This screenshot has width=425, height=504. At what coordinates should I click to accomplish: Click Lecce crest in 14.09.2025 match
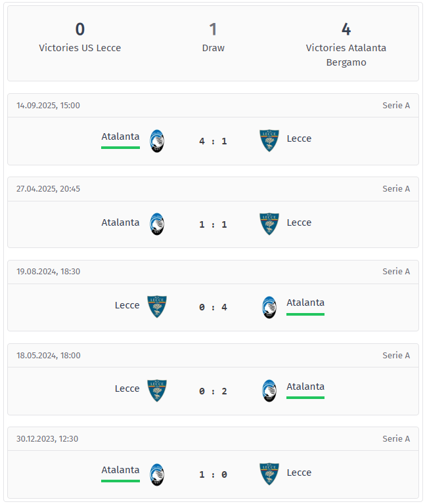pos(269,141)
